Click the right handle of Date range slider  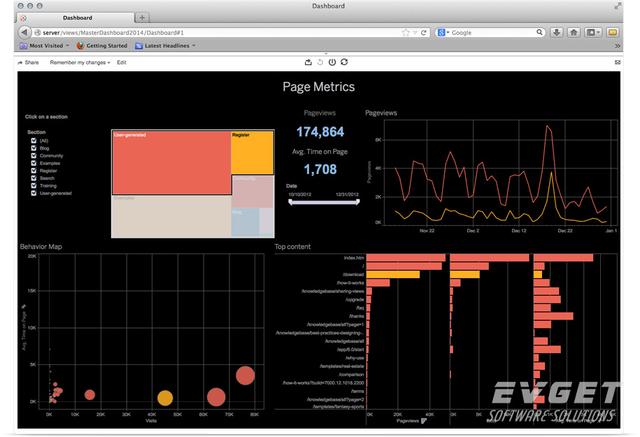coord(358,202)
